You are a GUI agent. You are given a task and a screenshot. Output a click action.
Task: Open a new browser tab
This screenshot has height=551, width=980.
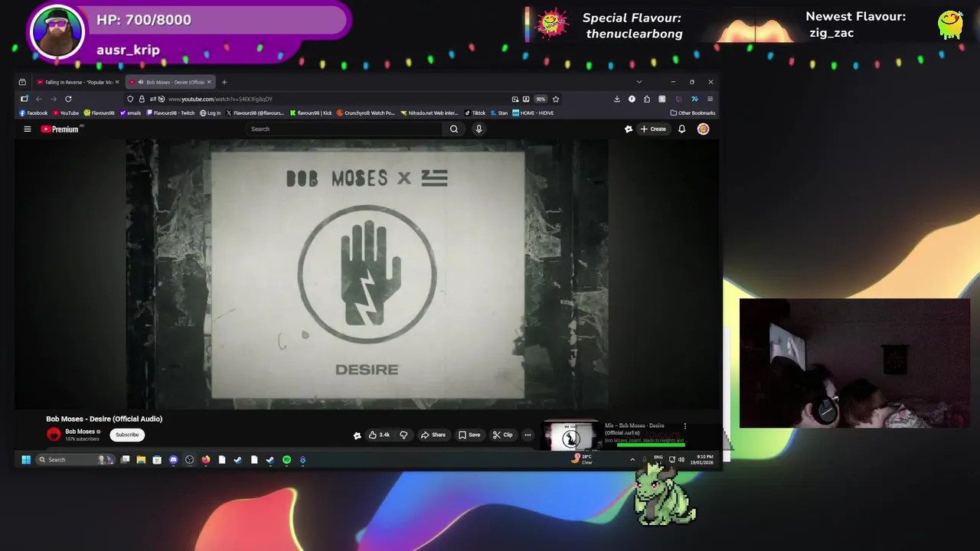click(224, 82)
